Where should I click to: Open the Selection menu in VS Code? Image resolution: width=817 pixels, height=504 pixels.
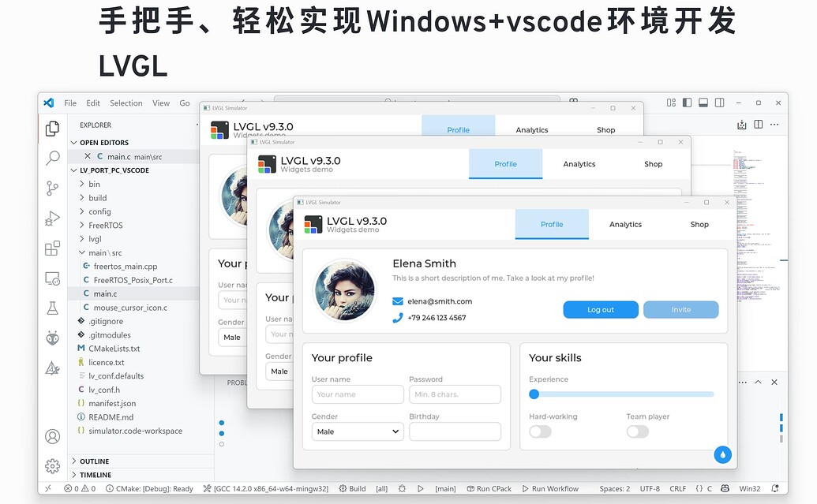point(126,103)
